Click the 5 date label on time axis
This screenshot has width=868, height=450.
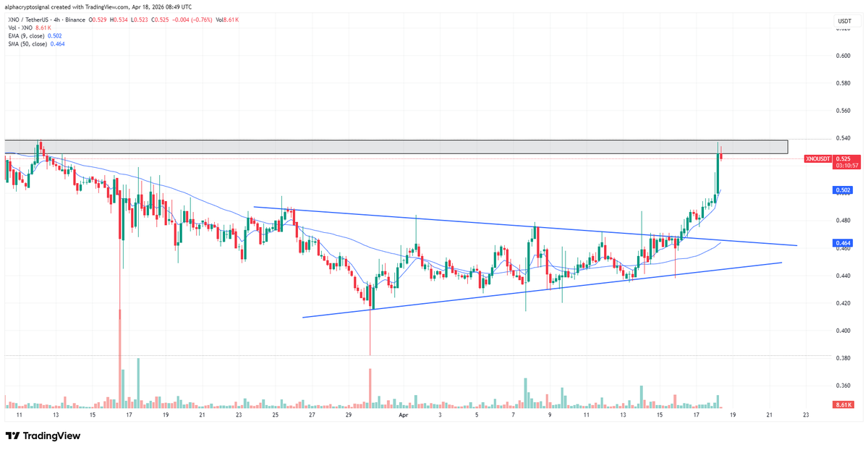(477, 416)
